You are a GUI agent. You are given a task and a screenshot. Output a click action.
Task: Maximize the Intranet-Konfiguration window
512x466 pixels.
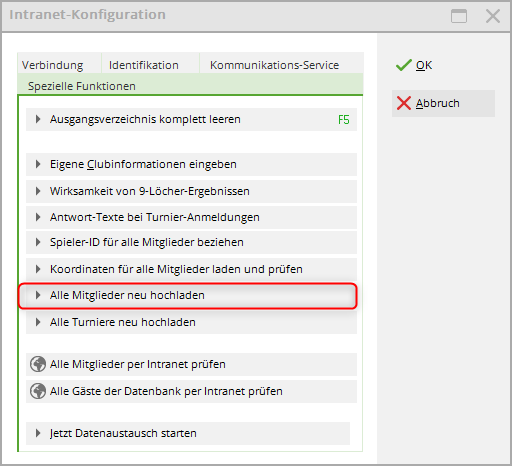click(459, 16)
